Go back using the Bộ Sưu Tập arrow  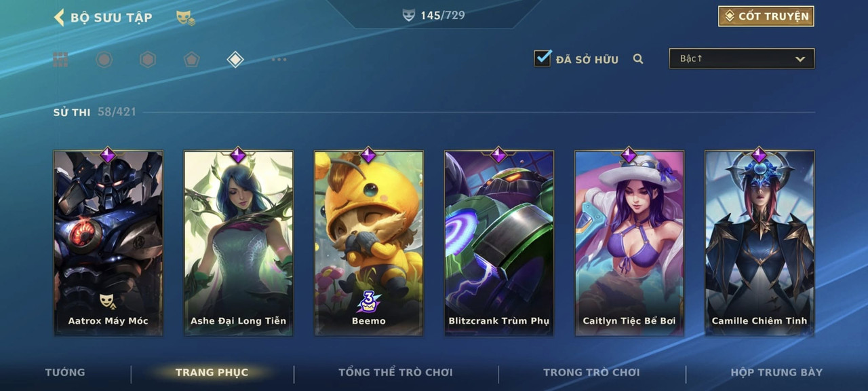click(59, 17)
